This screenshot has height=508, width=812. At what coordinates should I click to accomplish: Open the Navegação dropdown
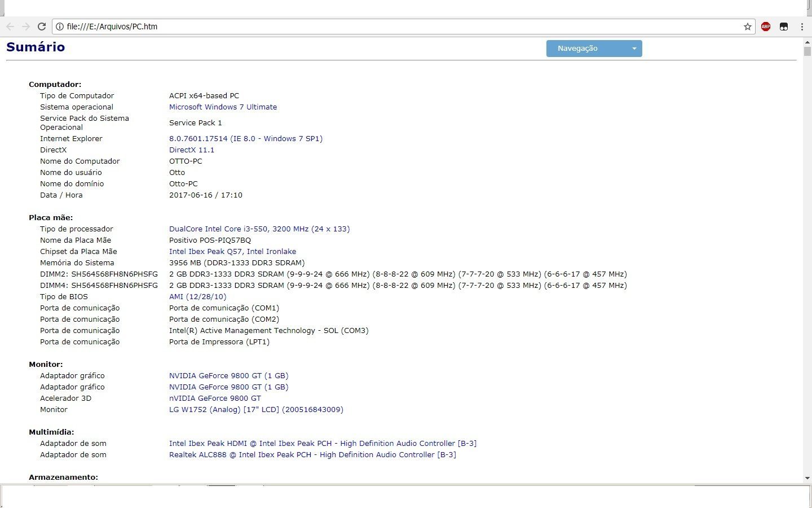point(594,49)
